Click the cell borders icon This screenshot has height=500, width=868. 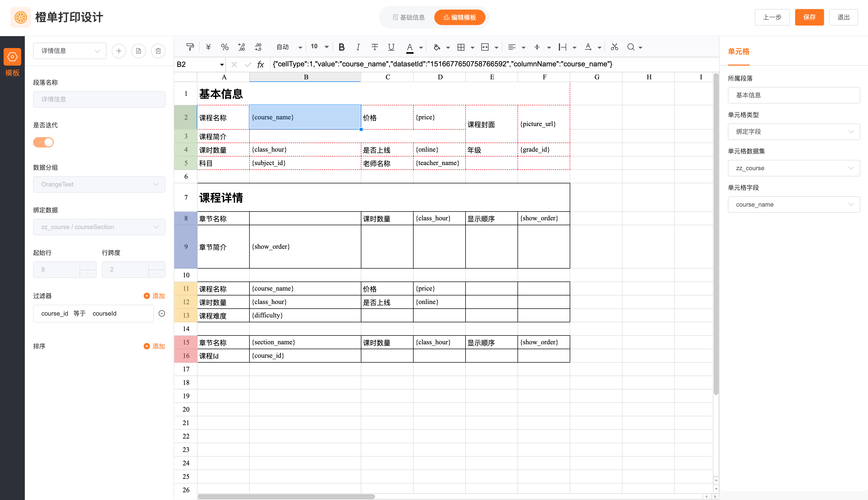[461, 47]
